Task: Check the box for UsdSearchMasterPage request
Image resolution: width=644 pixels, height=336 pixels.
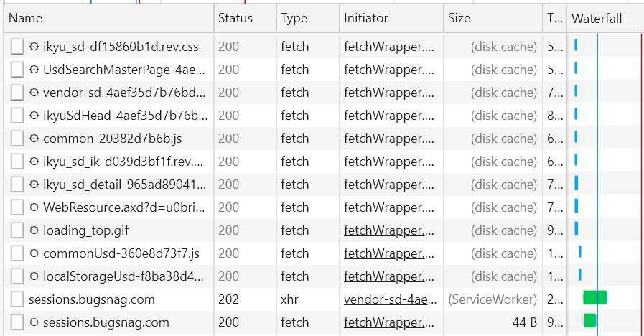Action: [x=17, y=70]
